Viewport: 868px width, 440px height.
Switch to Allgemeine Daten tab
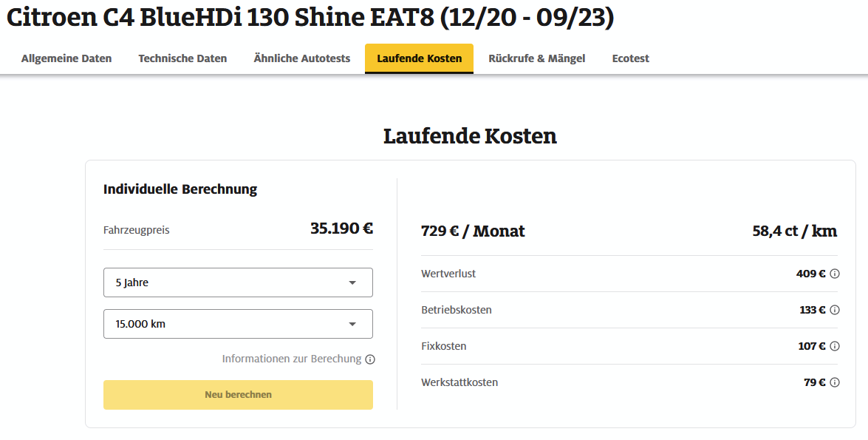66,58
